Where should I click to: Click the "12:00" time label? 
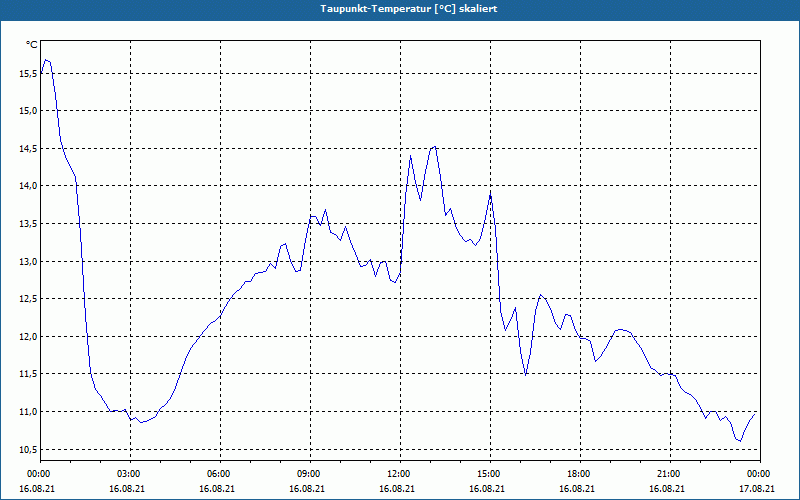coord(397,474)
